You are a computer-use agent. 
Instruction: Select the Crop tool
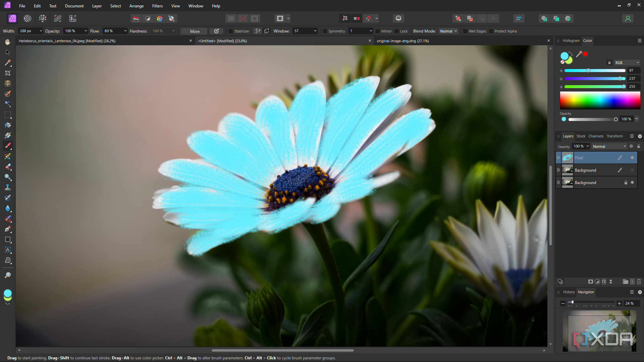pos(8,73)
